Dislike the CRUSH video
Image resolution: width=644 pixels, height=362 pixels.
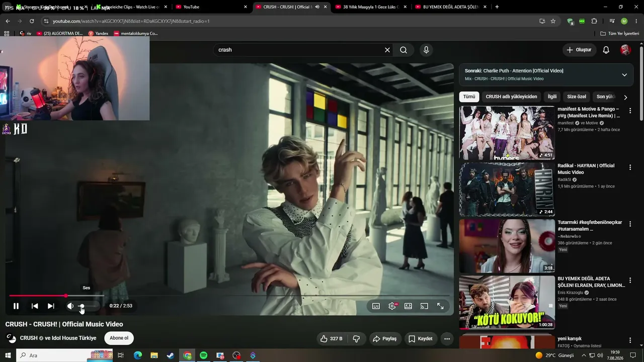(357, 339)
